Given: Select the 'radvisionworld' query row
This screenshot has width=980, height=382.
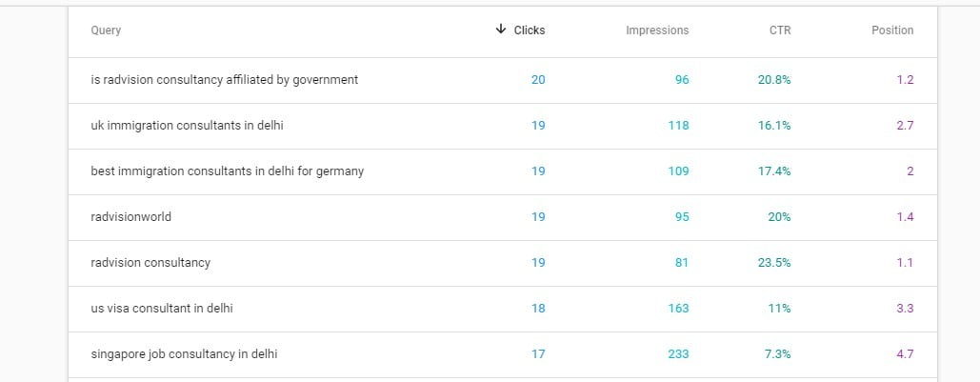Looking at the screenshot, I should click(x=131, y=217).
